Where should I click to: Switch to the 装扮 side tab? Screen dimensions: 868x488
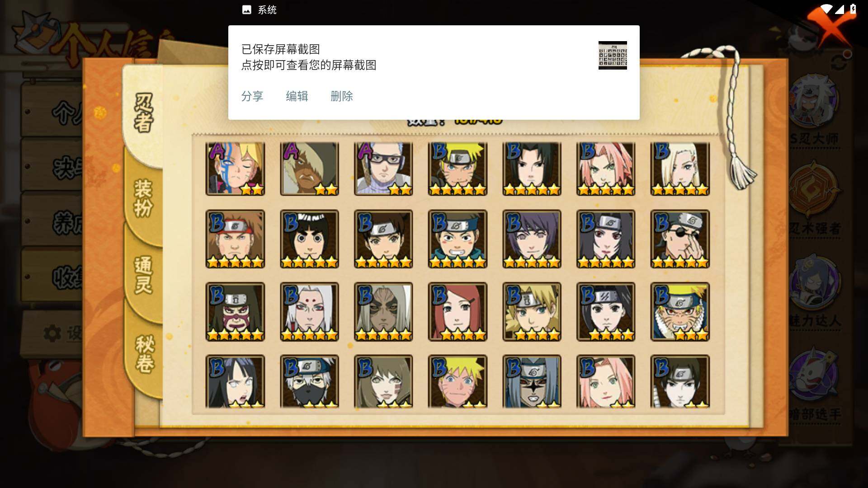click(143, 199)
